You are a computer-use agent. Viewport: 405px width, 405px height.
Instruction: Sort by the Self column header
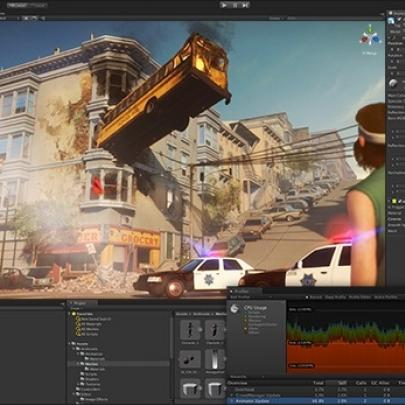click(x=342, y=383)
